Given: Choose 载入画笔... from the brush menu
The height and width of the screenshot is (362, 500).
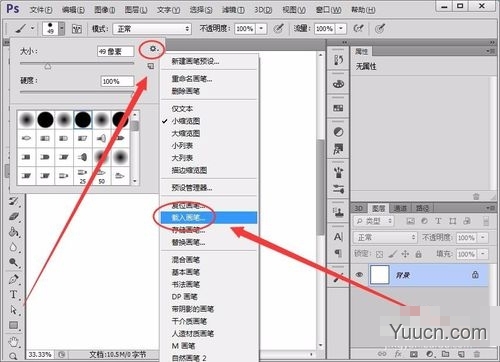Looking at the screenshot, I should 209,218.
